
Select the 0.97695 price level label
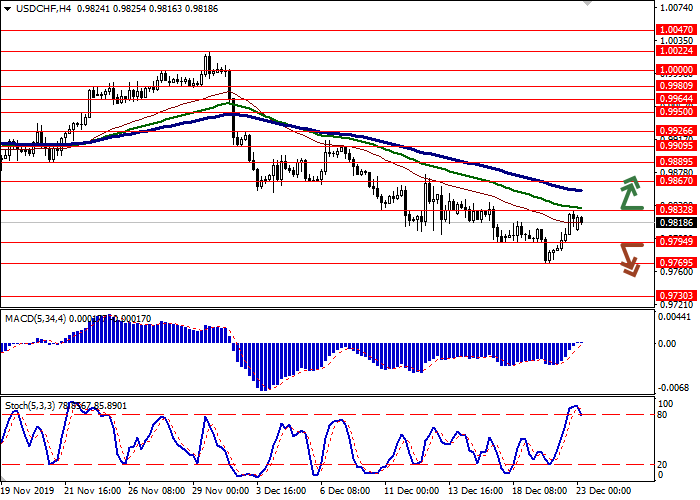coord(672,263)
